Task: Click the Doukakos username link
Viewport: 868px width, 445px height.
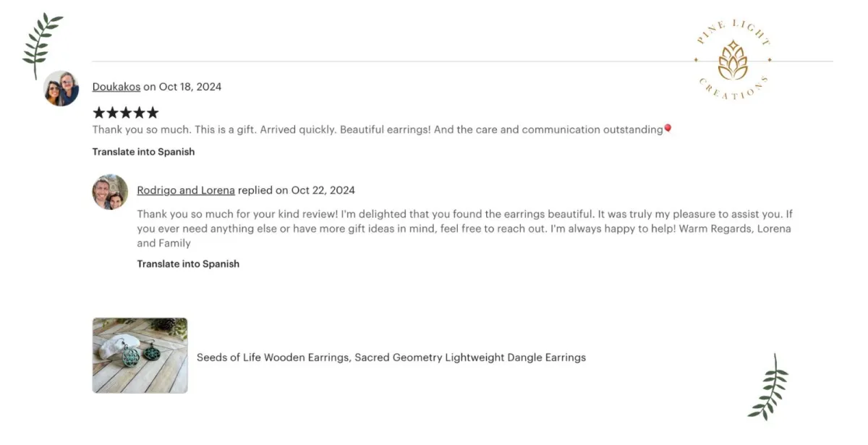Action: pos(116,87)
